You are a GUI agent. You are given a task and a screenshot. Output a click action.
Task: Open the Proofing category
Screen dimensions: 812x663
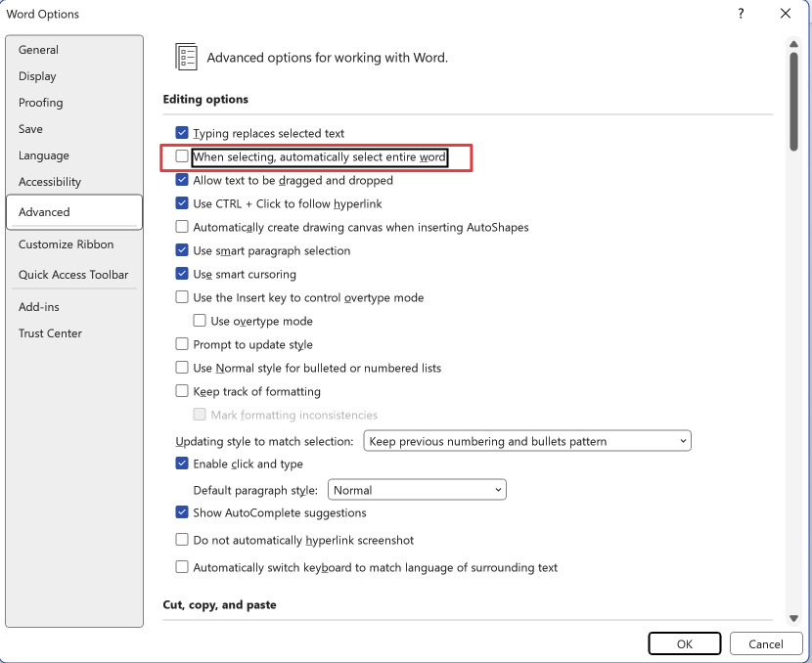(40, 103)
